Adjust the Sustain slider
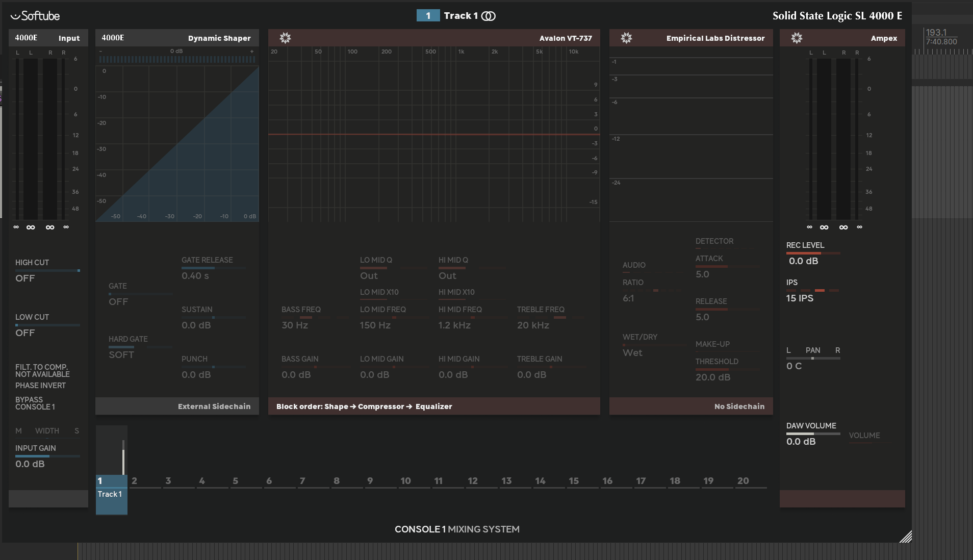 click(x=214, y=317)
